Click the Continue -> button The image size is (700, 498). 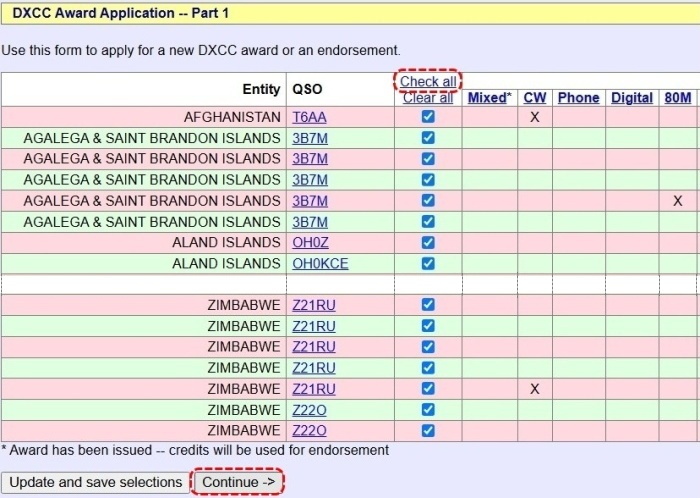238,482
